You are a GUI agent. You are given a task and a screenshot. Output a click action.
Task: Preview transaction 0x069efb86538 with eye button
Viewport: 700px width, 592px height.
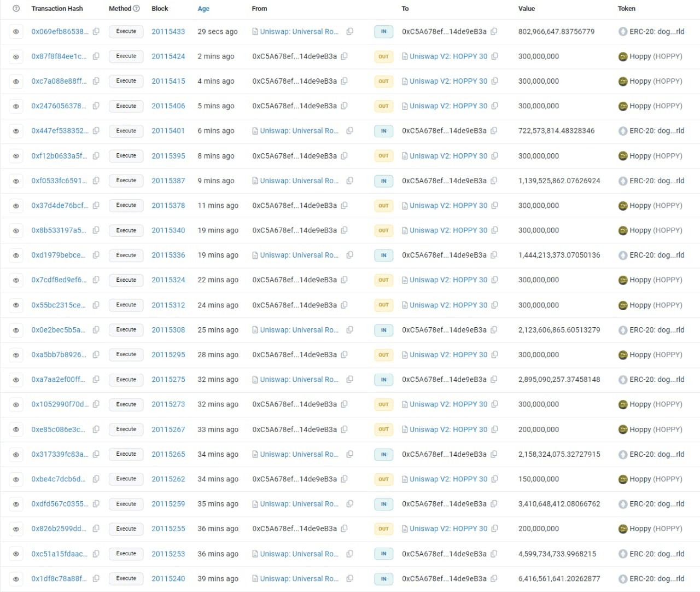(x=16, y=32)
